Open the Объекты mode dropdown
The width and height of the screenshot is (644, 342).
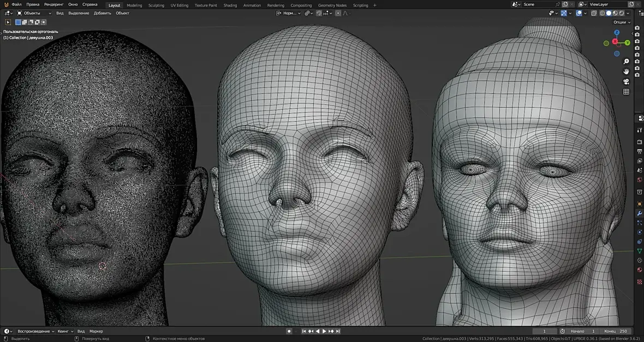pos(34,13)
